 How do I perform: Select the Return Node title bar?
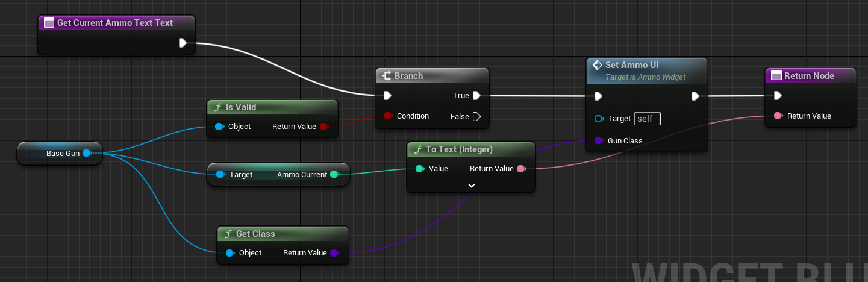pyautogui.click(x=810, y=76)
